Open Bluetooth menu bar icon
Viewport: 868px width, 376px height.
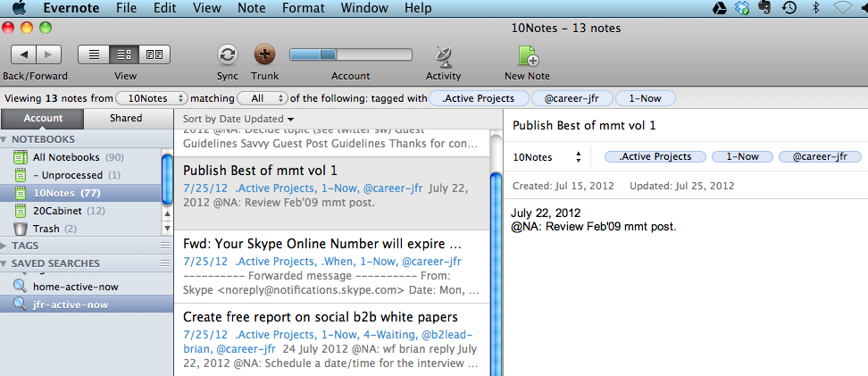click(x=815, y=8)
